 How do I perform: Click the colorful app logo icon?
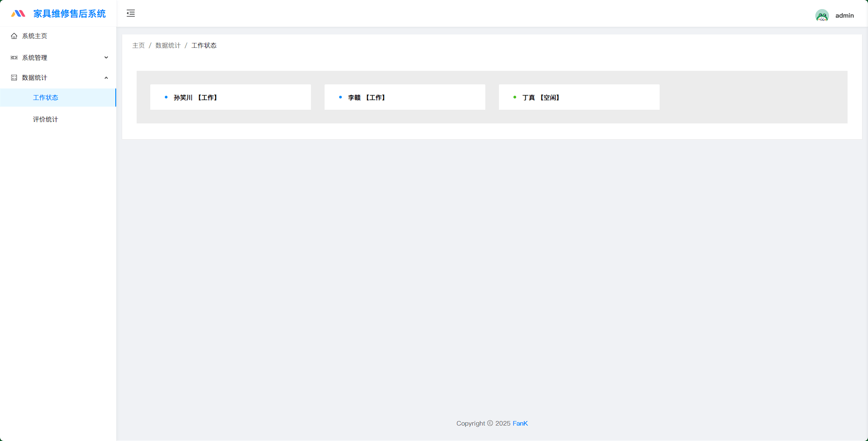[x=18, y=14]
